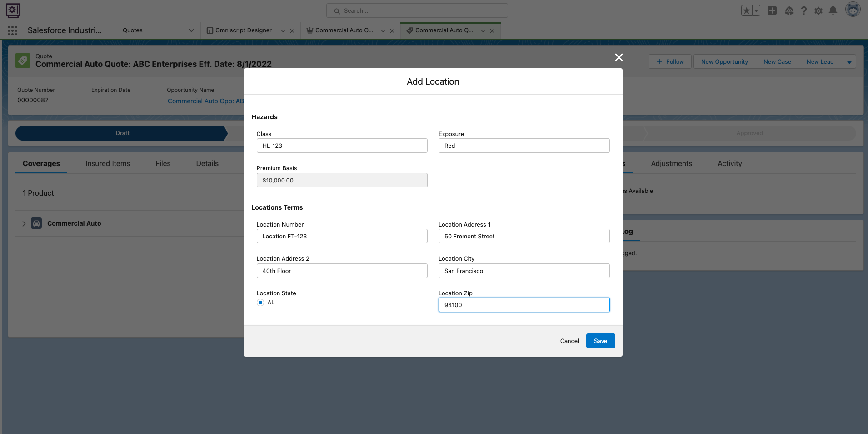Screen dimensions: 868x434
Task: Click the Location City field
Action: tap(524, 271)
